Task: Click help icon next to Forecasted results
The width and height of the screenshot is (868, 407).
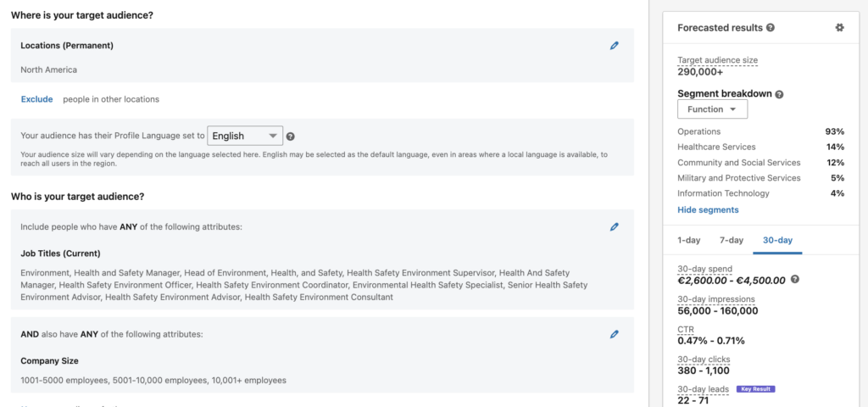Action: tap(771, 28)
